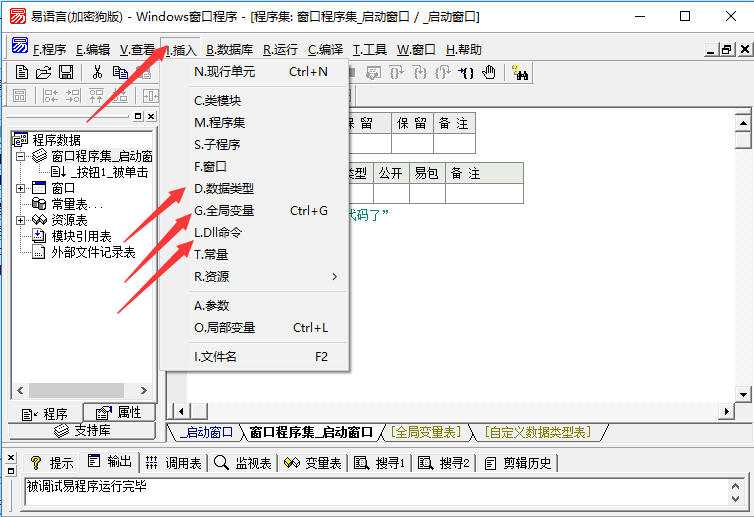Open the 监视表 bottom tab
This screenshot has width=754, height=517.
243,463
